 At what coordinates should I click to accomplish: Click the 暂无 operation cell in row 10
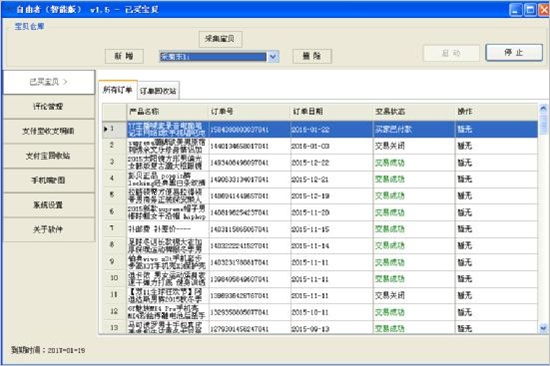[496, 279]
